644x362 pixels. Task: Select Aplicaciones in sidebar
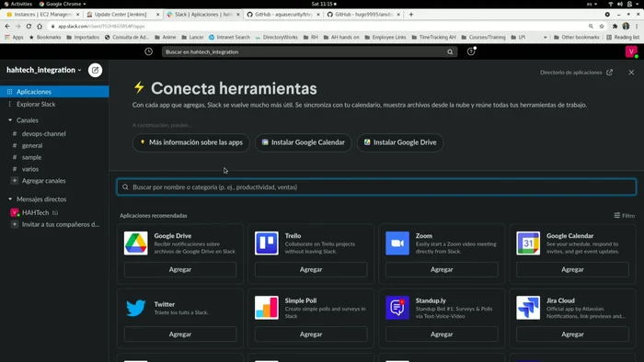click(x=54, y=92)
